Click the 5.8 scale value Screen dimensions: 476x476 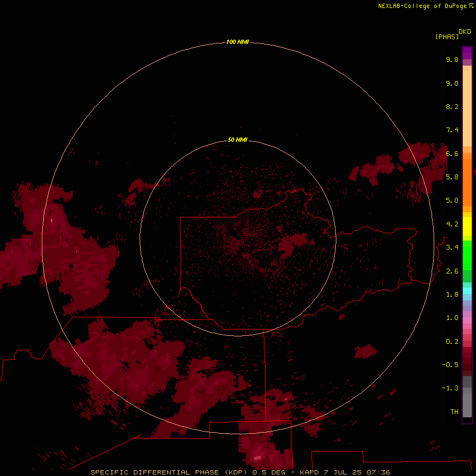click(452, 177)
